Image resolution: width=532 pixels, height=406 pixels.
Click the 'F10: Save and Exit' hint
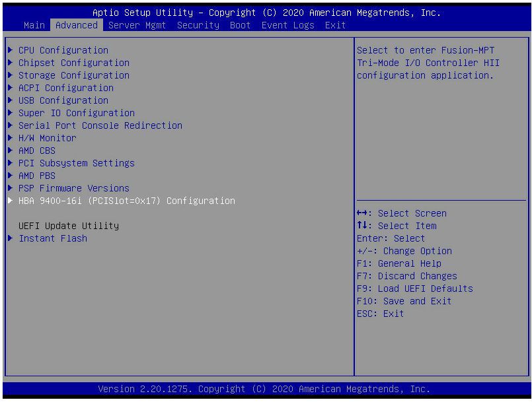[404, 301]
